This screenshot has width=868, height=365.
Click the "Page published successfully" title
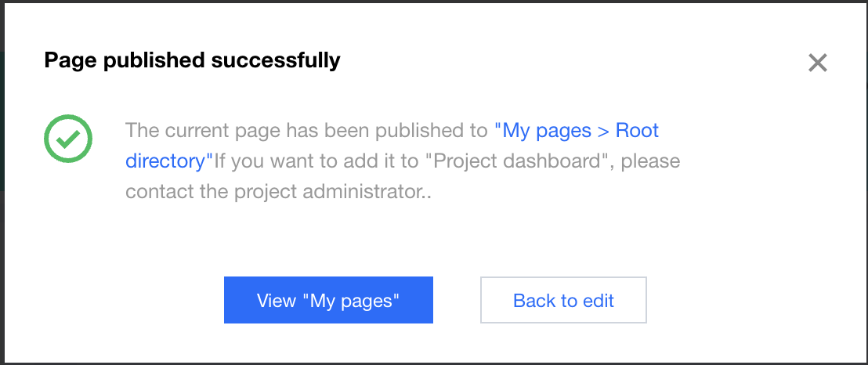[x=192, y=60]
